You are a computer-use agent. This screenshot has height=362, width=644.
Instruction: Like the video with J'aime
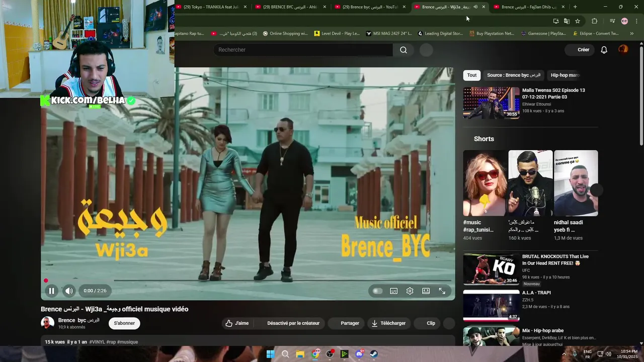tap(237, 323)
